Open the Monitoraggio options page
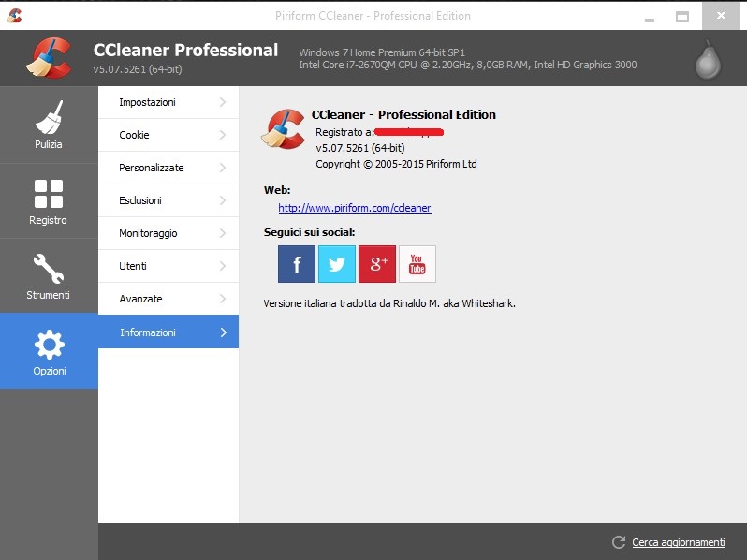The image size is (747, 560). tap(168, 233)
